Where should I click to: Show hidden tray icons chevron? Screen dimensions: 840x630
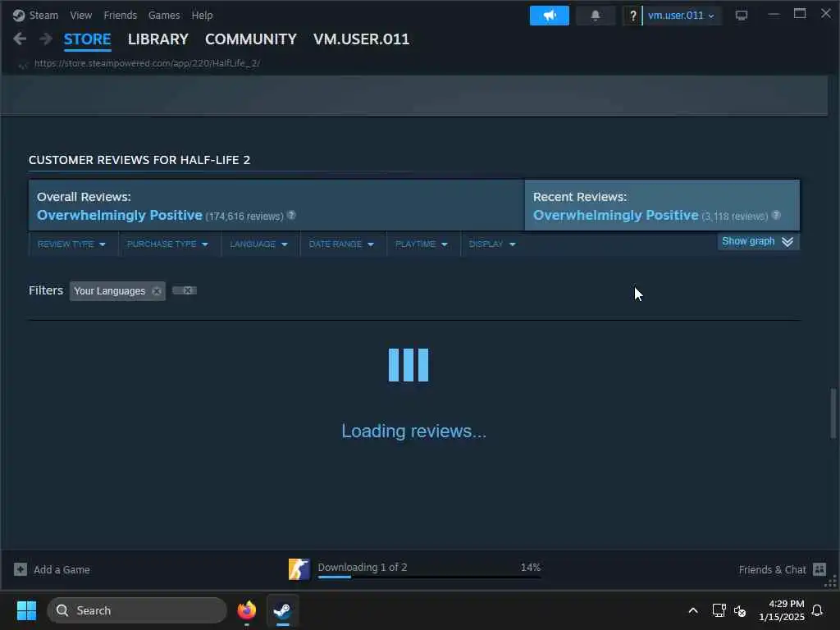(x=692, y=610)
